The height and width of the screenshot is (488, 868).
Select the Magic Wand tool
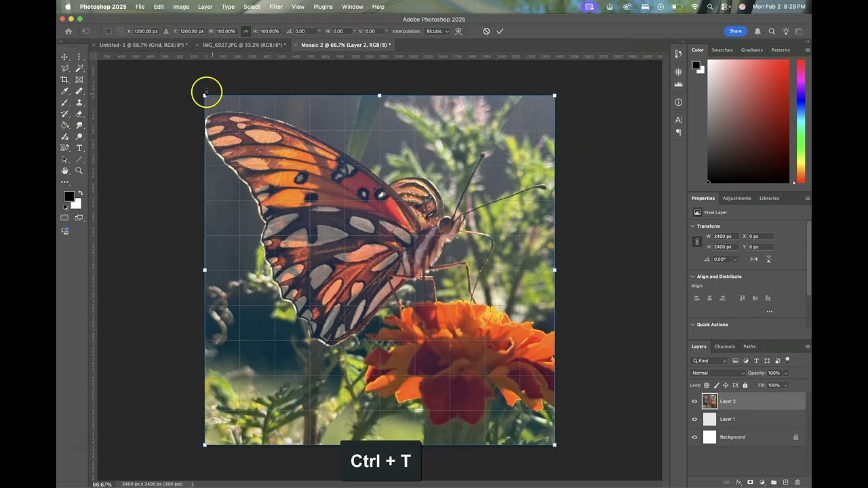tap(79, 68)
